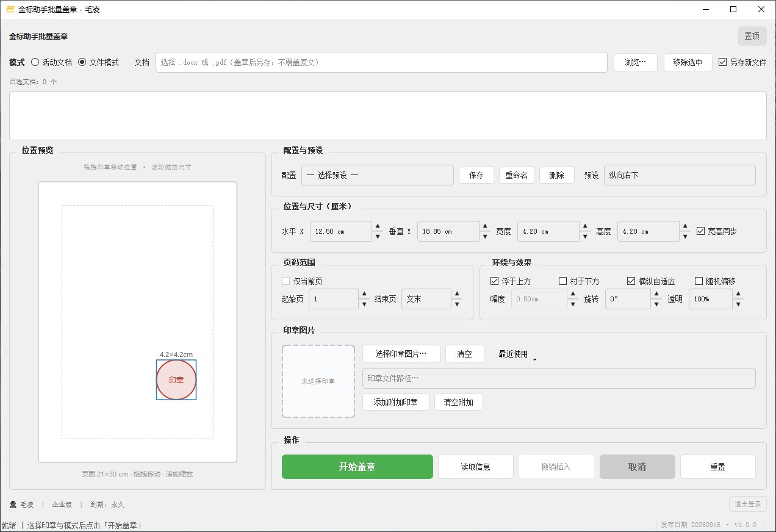Click the user avatar icon beside 毛凌
Viewport: 776px width, 532px height.
pyautogui.click(x=13, y=505)
